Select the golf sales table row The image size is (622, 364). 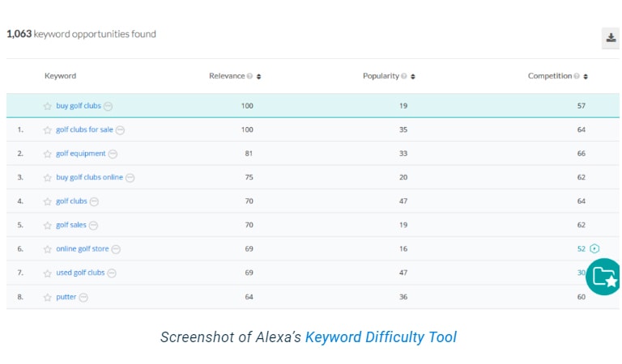(x=313, y=225)
